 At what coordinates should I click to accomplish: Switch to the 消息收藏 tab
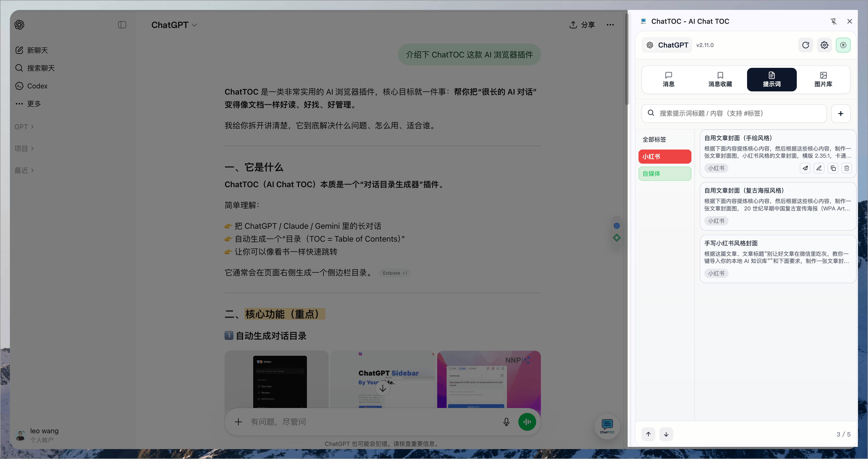tap(720, 79)
